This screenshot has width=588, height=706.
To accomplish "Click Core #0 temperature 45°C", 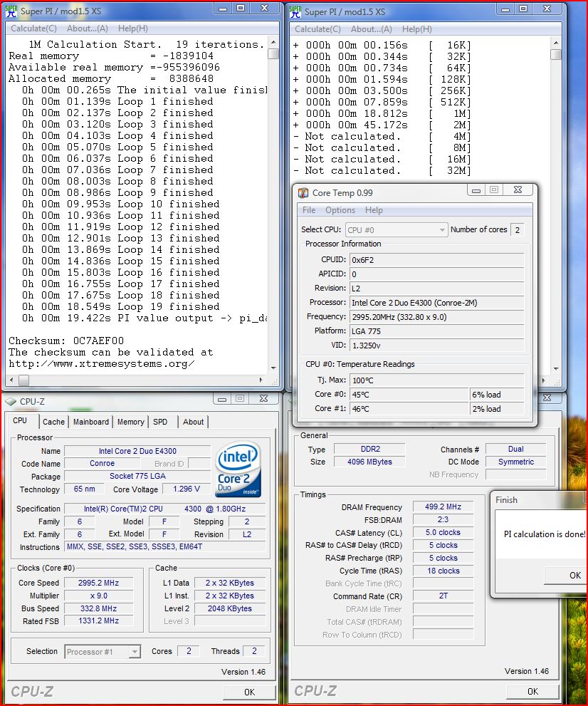I will [x=409, y=395].
